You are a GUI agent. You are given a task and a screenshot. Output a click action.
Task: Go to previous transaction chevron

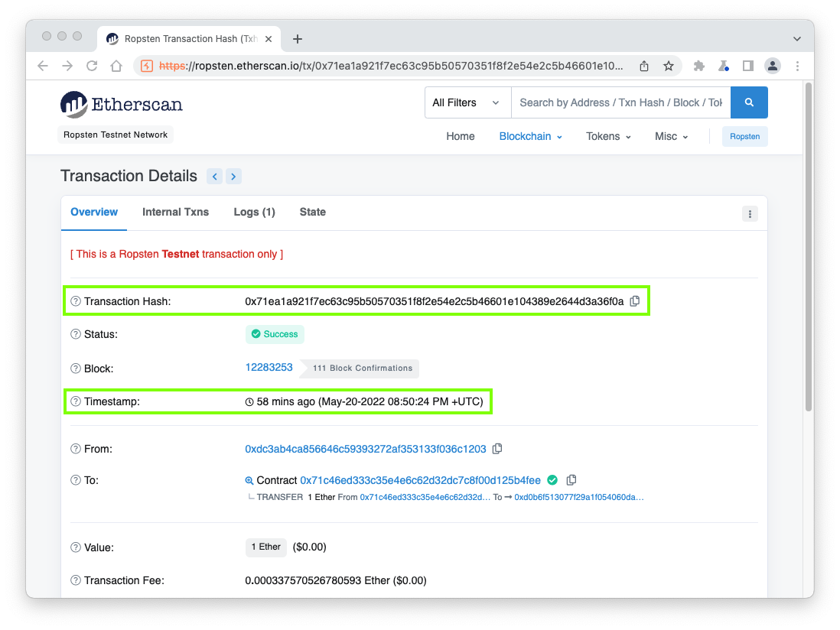(x=215, y=176)
